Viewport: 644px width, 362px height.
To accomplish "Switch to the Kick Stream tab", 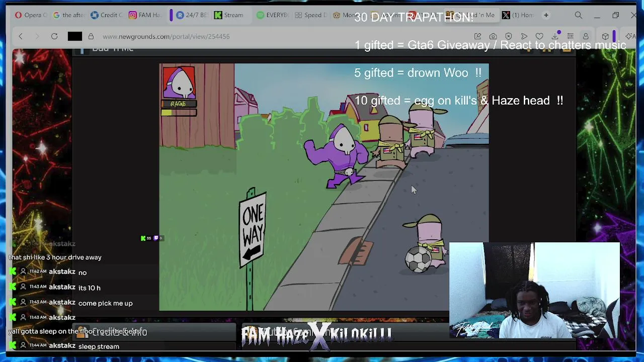I will pos(230,15).
